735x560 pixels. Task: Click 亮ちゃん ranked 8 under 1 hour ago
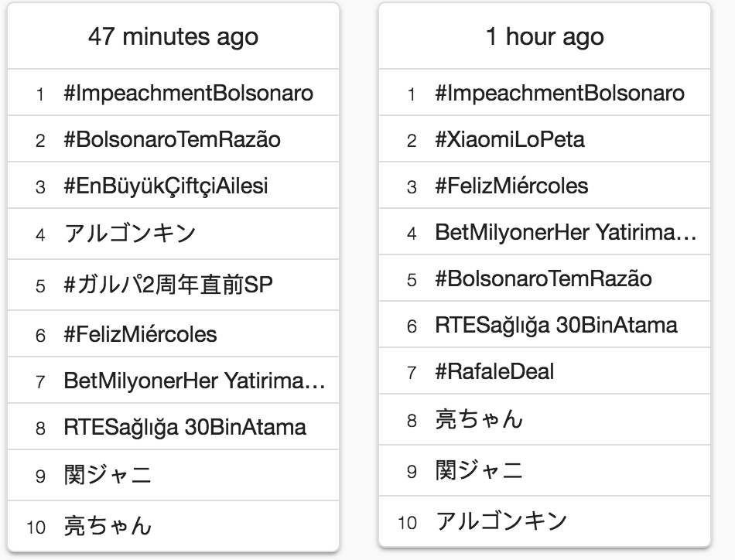pyautogui.click(x=480, y=418)
